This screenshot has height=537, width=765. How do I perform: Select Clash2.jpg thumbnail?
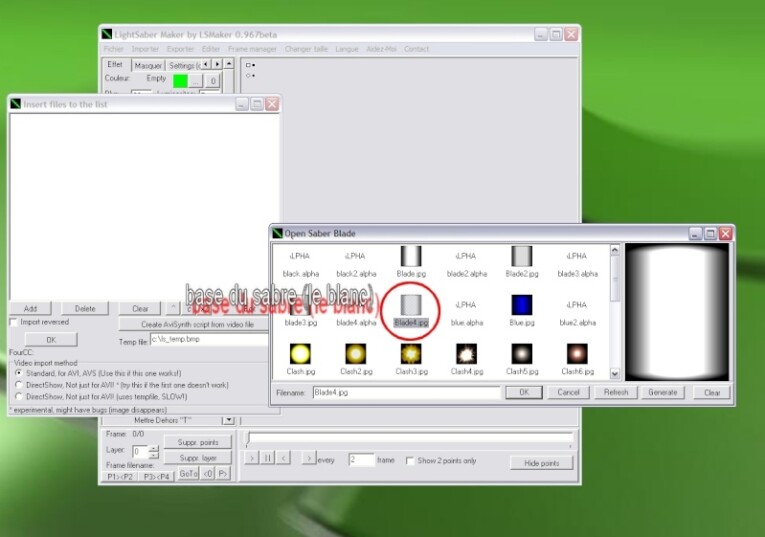pyautogui.click(x=356, y=354)
